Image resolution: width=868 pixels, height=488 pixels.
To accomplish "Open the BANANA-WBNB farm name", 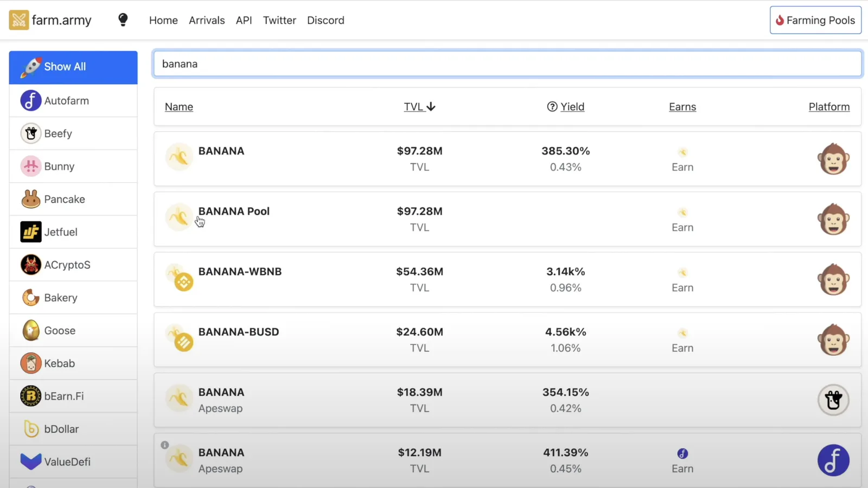I will (240, 272).
